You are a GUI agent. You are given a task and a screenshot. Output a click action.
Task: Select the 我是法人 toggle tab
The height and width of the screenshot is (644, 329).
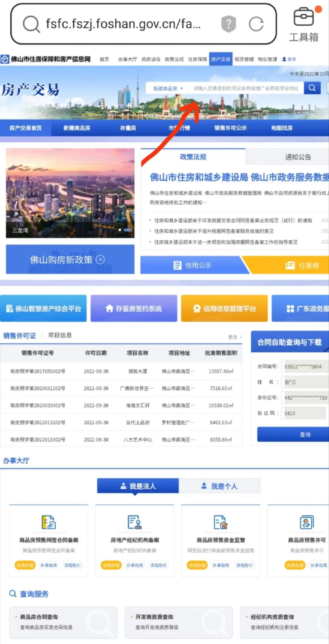click(138, 486)
